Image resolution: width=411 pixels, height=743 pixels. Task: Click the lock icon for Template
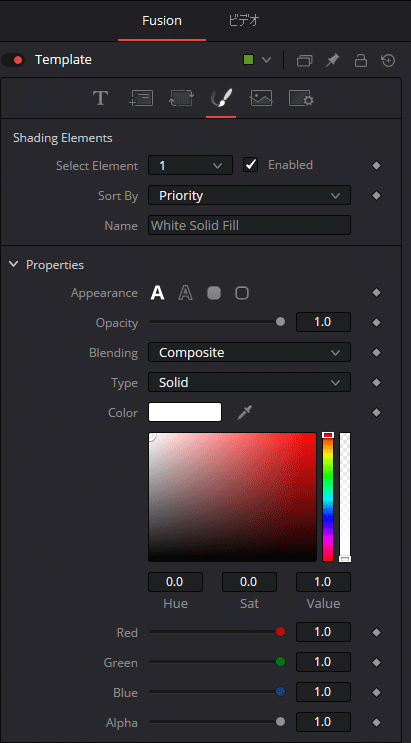(361, 60)
